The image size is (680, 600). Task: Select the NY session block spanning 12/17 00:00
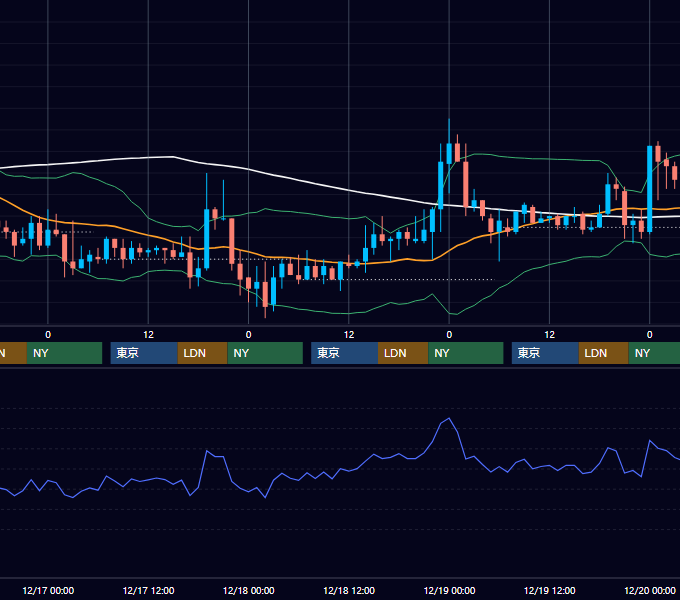coord(64,353)
